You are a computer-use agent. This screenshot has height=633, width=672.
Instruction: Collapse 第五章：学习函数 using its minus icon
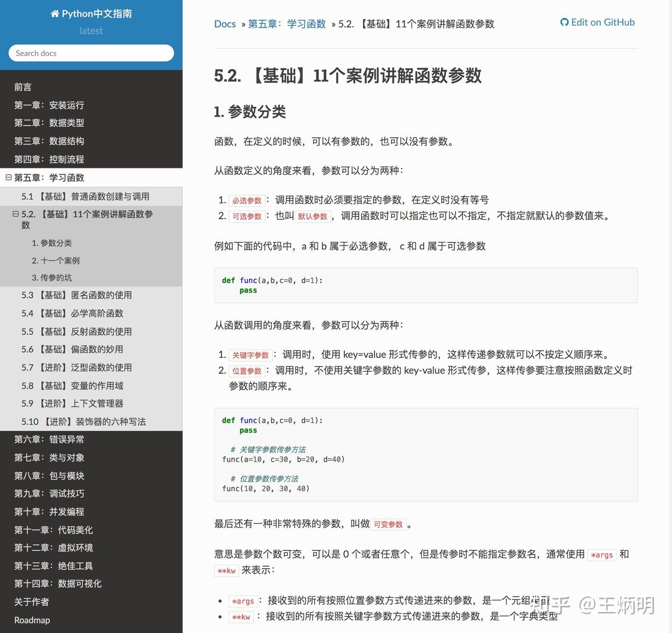[x=9, y=177]
